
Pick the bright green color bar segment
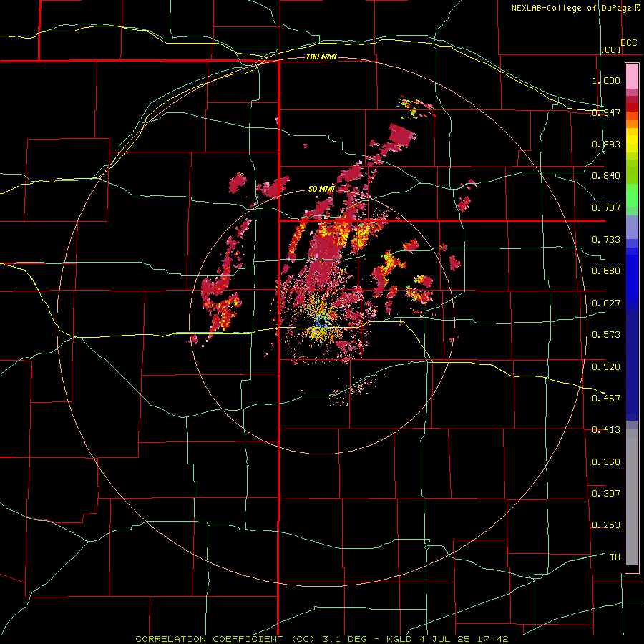pyautogui.click(x=632, y=195)
